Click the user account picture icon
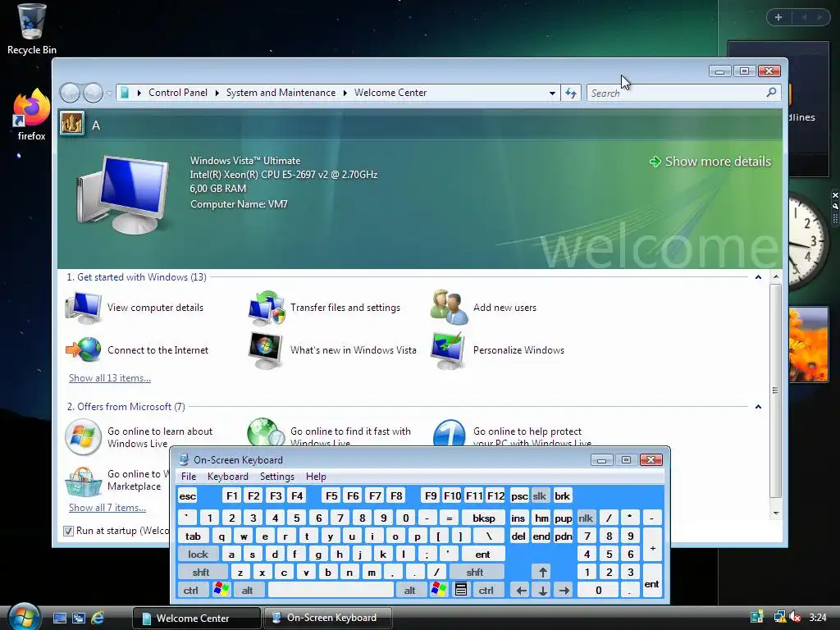 [72, 125]
